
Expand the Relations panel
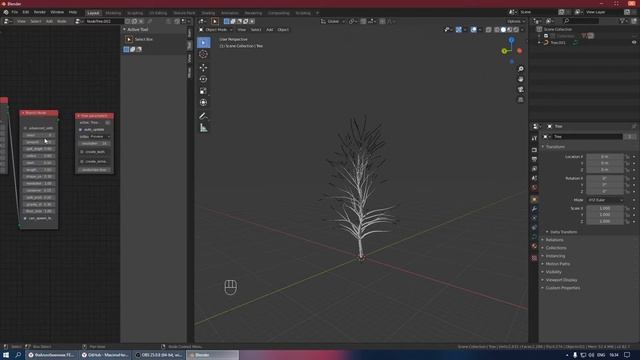[554, 240]
